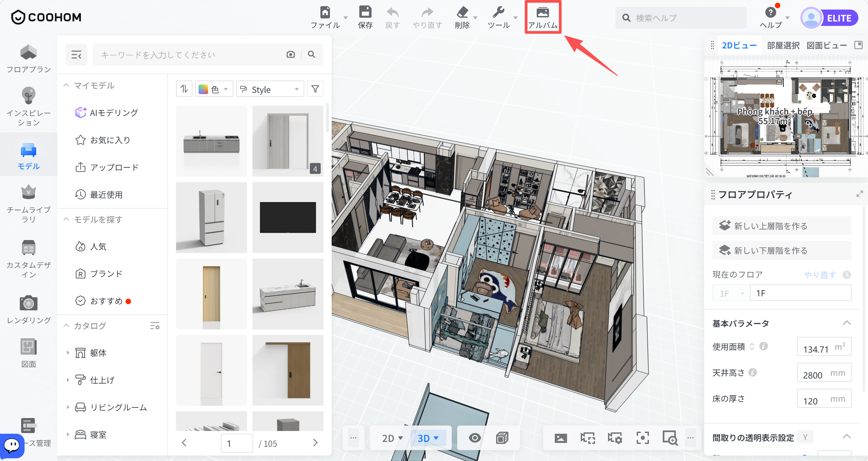This screenshot has width=868, height=461.
Task: Click the camera frame selection icon
Action: [588, 438]
